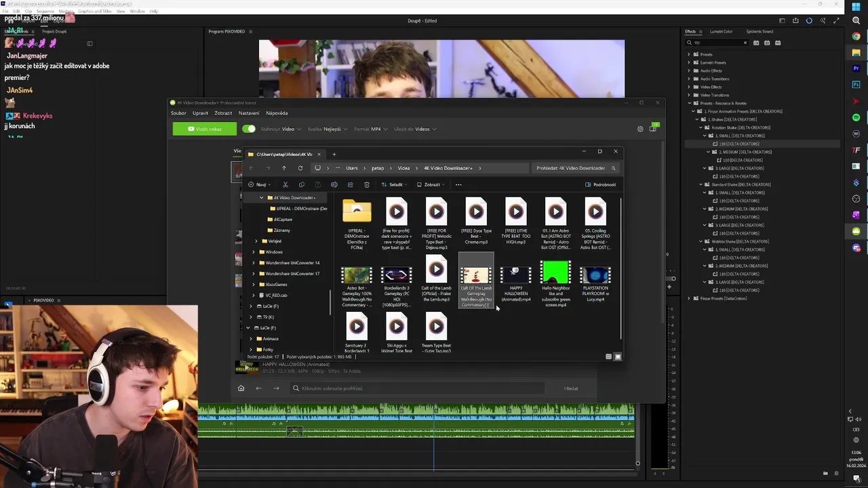This screenshot has width=868, height=488.
Task: Go up one folder level in Explorer
Action: coord(284,168)
